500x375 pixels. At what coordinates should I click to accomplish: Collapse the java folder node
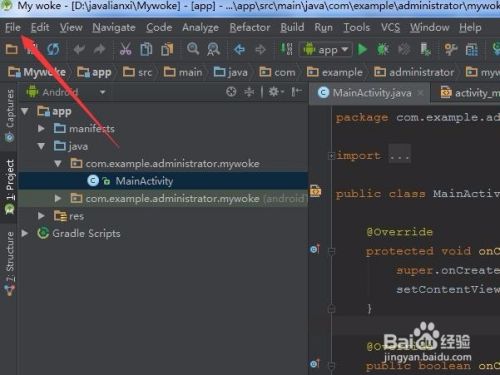pyautogui.click(x=41, y=146)
